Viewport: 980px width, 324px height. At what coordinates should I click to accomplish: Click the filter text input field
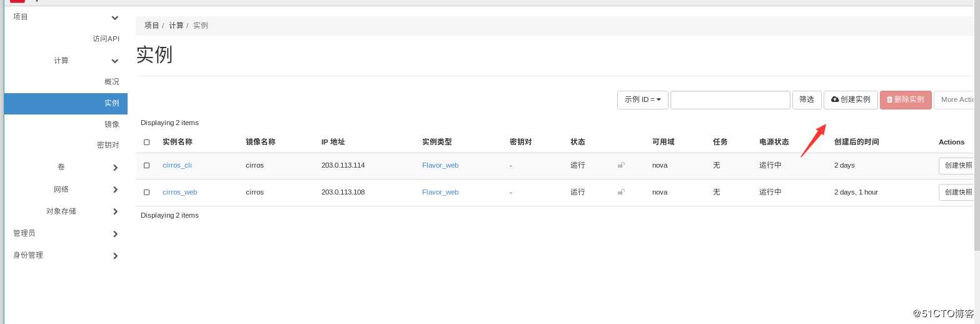click(730, 100)
